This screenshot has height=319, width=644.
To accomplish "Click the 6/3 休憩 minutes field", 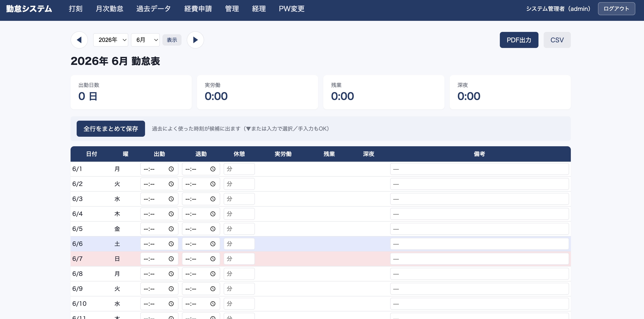I will coord(239,199).
